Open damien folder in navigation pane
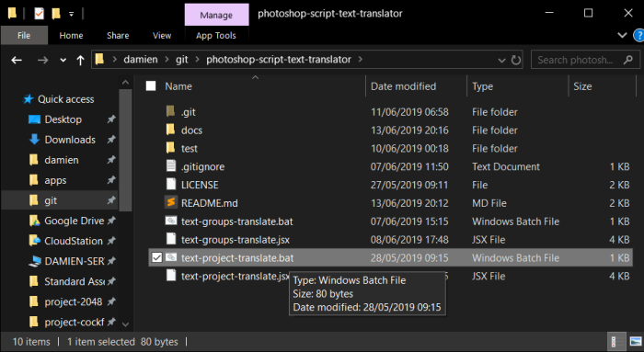Image resolution: width=644 pixels, height=352 pixels. pyautogui.click(x=62, y=160)
